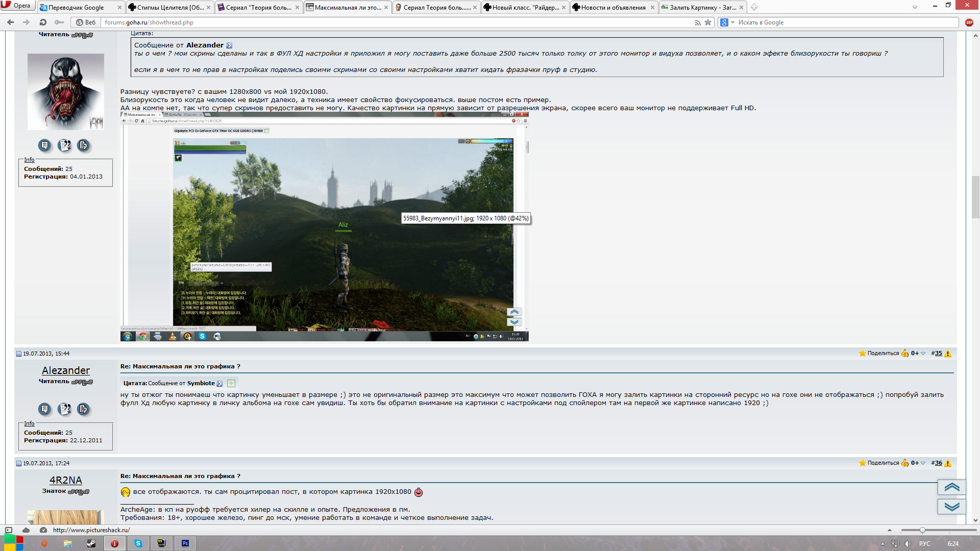Image resolution: width=980 pixels, height=551 pixels.
Task: Toggle the Opera side panel button
Action: click(x=9, y=530)
